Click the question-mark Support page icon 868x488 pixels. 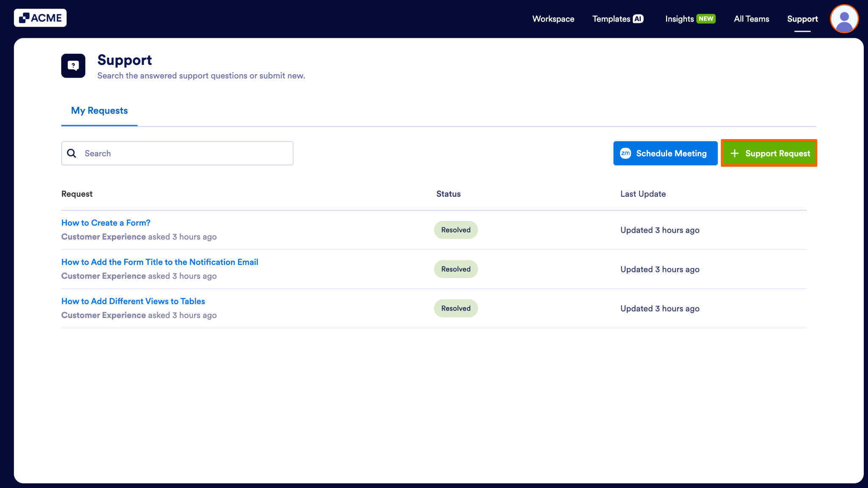pyautogui.click(x=73, y=65)
